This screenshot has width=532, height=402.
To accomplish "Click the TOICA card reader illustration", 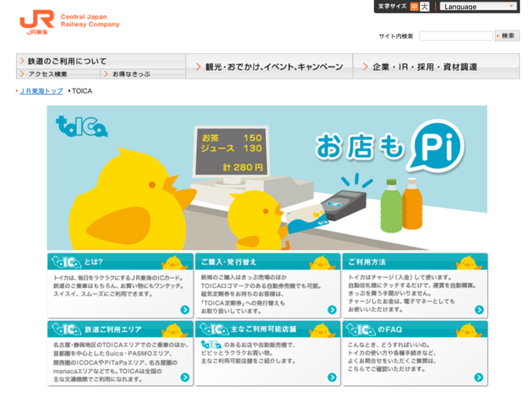I will (x=343, y=204).
